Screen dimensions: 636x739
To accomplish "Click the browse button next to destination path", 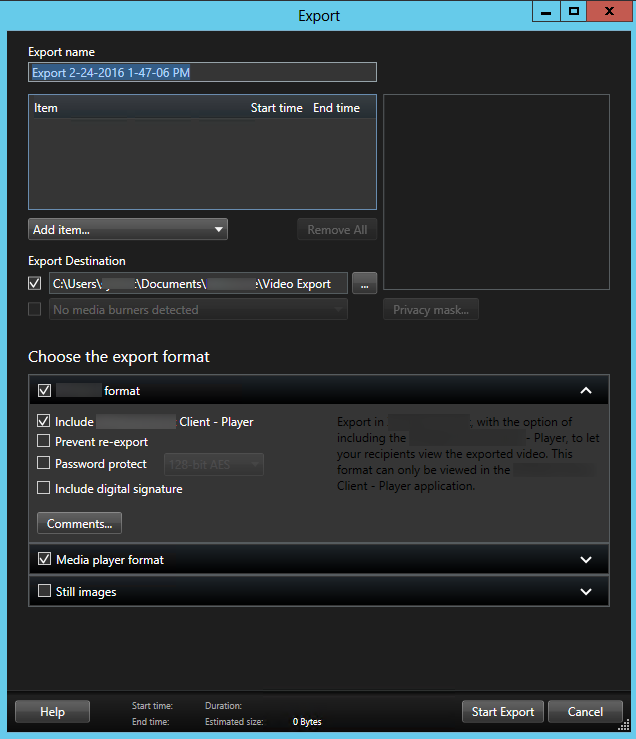I will pyautogui.click(x=365, y=284).
